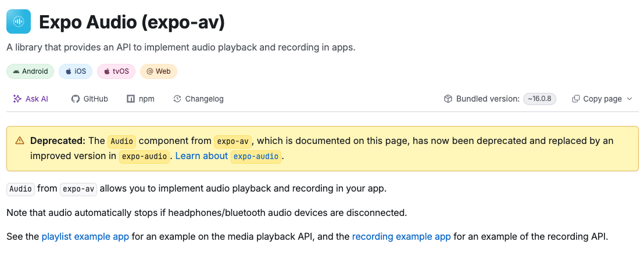Click the Expo Audio waveform logo icon
The width and height of the screenshot is (644, 256).
19,21
